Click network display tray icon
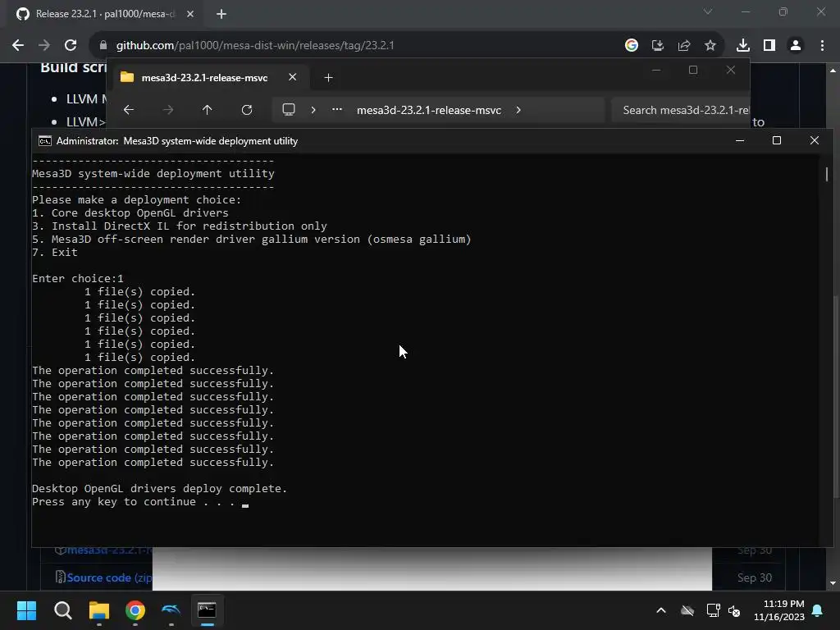840x630 pixels. [713, 610]
